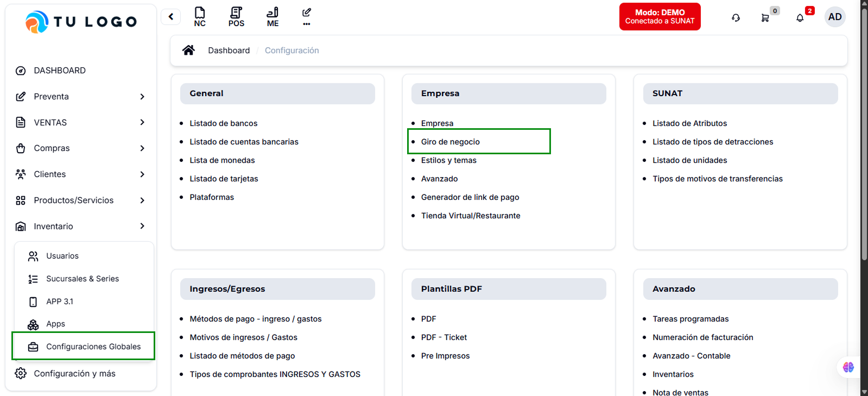The image size is (868, 396).
Task: Click the Modo: DEMO status button
Action: pos(660,17)
